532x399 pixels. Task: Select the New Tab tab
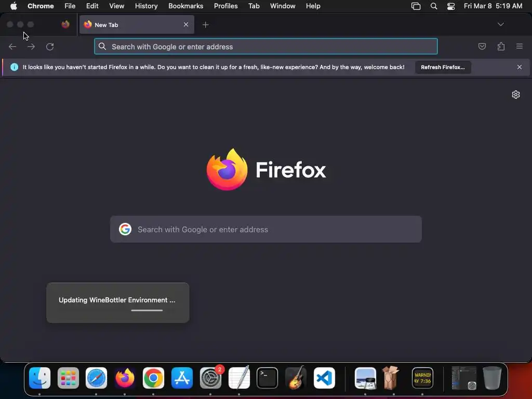[137, 24]
